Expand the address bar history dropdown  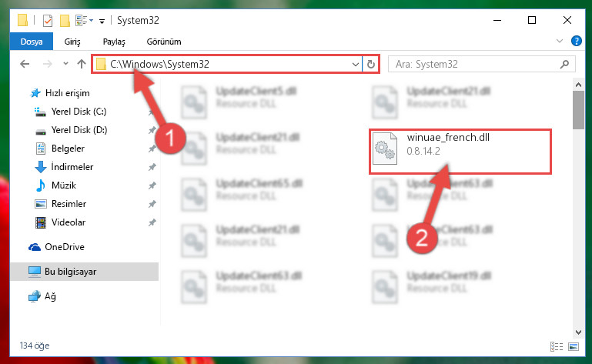(x=355, y=65)
